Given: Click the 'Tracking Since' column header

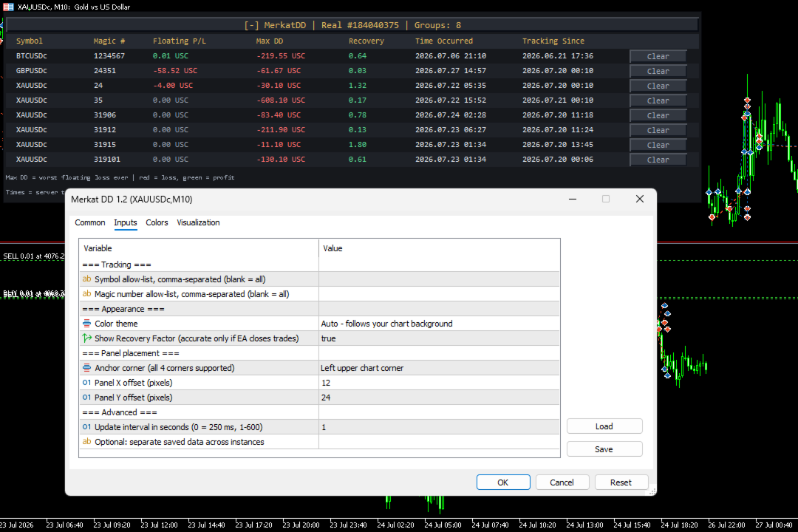Looking at the screenshot, I should pos(553,41).
